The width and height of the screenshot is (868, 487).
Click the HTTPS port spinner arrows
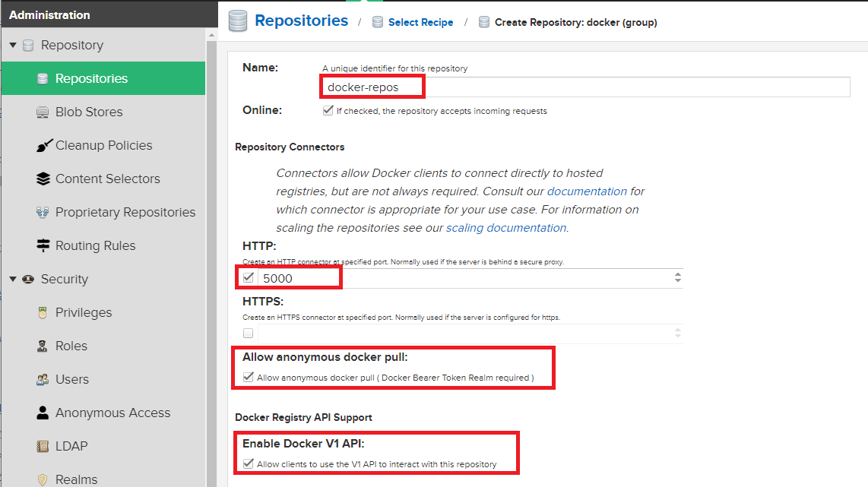click(677, 333)
